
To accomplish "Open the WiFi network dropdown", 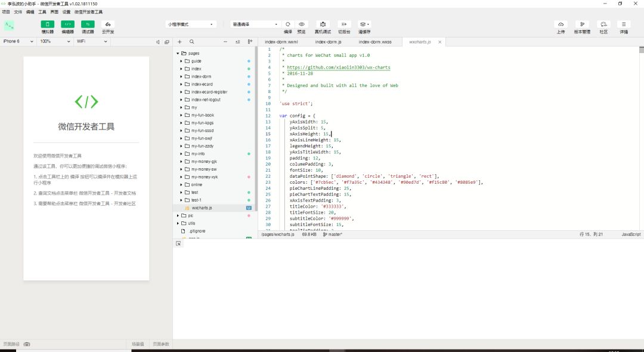I will (x=92, y=42).
